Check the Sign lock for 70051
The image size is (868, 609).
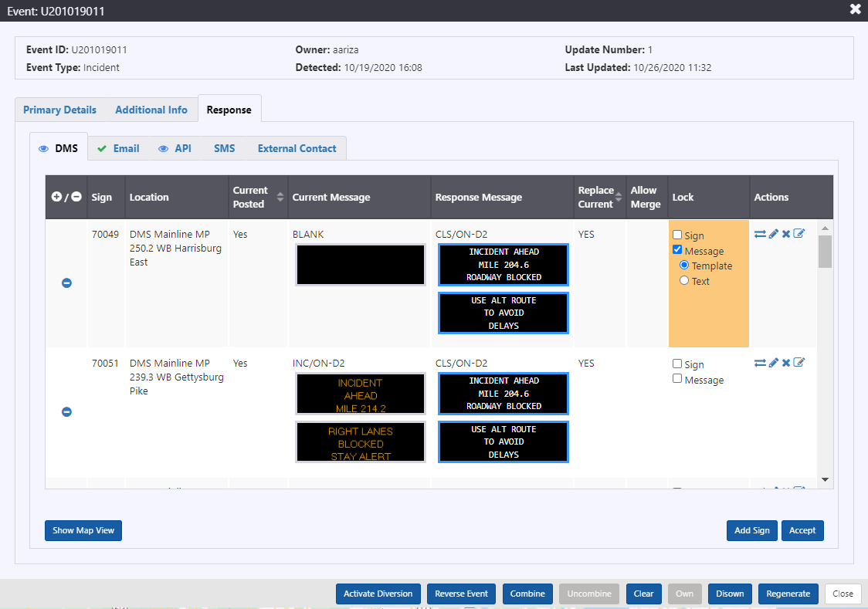[677, 364]
